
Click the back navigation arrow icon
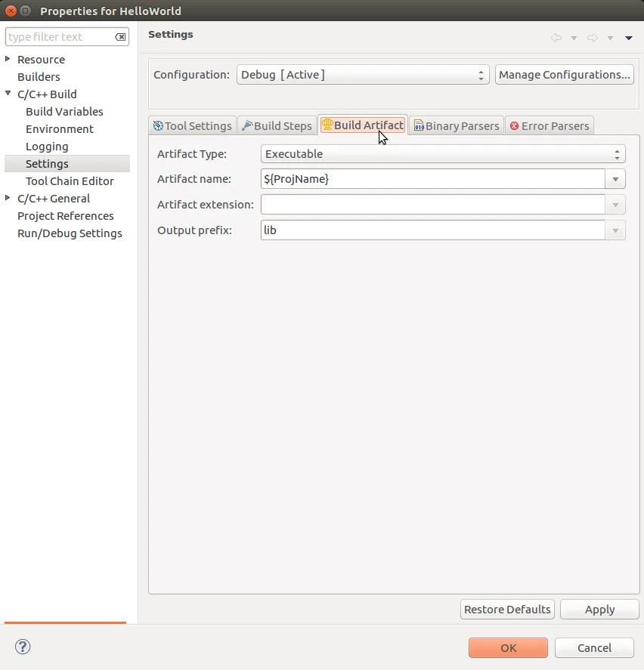[x=556, y=38]
